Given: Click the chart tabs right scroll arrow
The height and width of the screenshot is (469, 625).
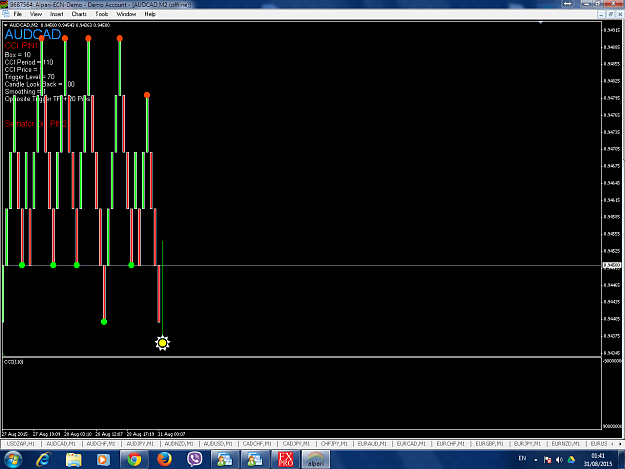Looking at the screenshot, I should [x=620, y=443].
